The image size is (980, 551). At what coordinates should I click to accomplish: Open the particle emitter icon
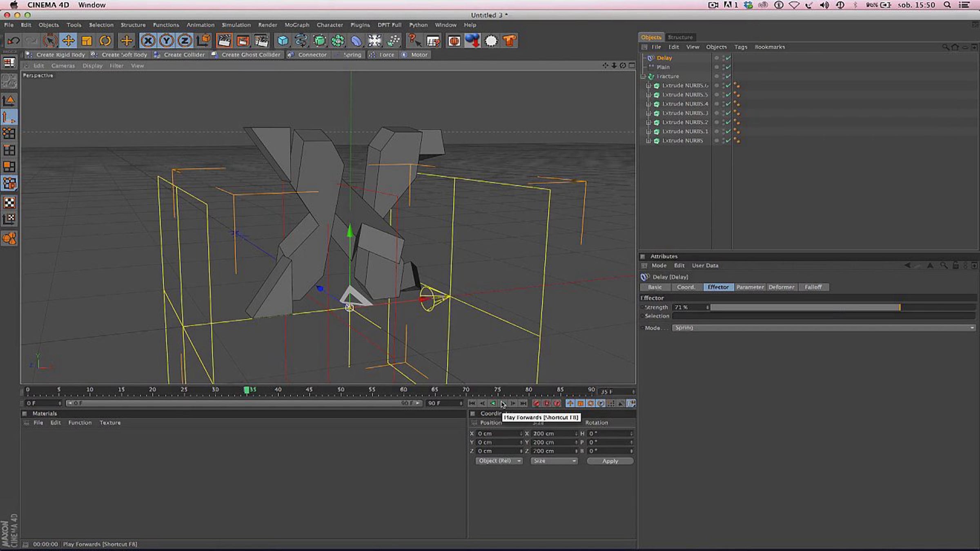(393, 41)
